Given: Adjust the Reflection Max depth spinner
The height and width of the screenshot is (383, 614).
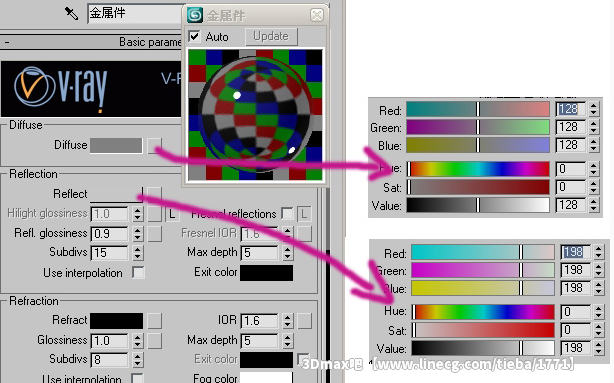Looking at the screenshot, I should pyautogui.click(x=287, y=253).
